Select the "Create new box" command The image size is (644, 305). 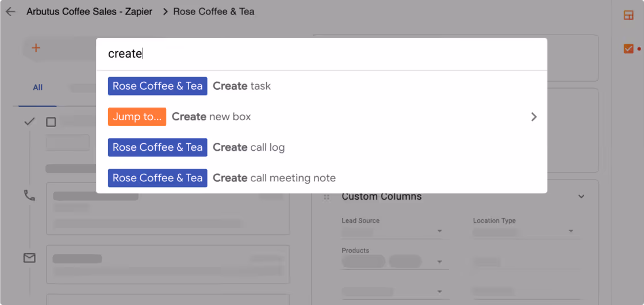pyautogui.click(x=321, y=117)
